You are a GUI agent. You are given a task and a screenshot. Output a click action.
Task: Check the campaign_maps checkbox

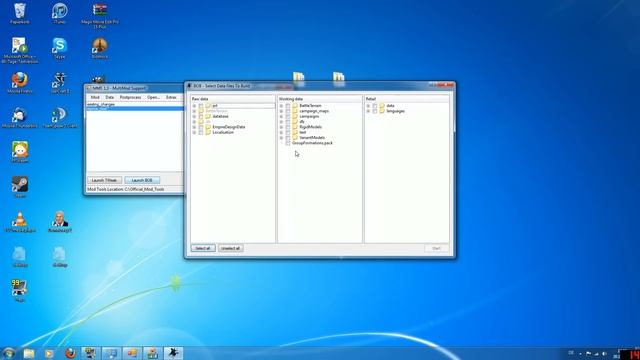(288, 111)
